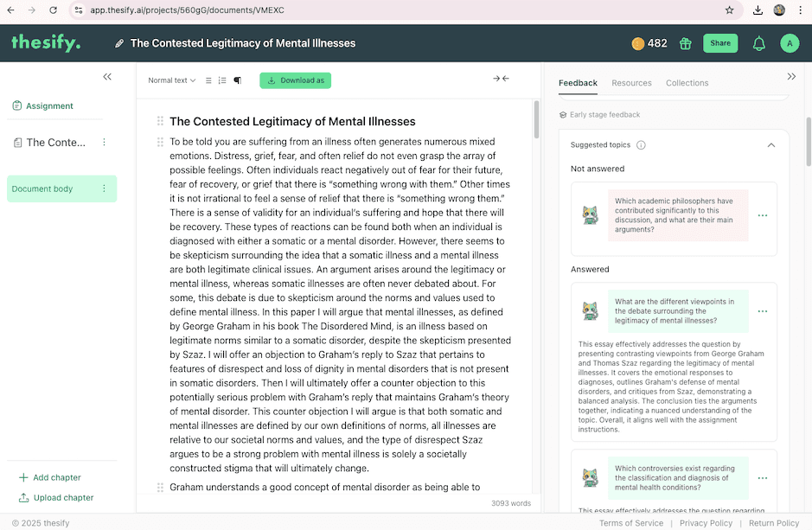Click the Share button

(x=719, y=42)
